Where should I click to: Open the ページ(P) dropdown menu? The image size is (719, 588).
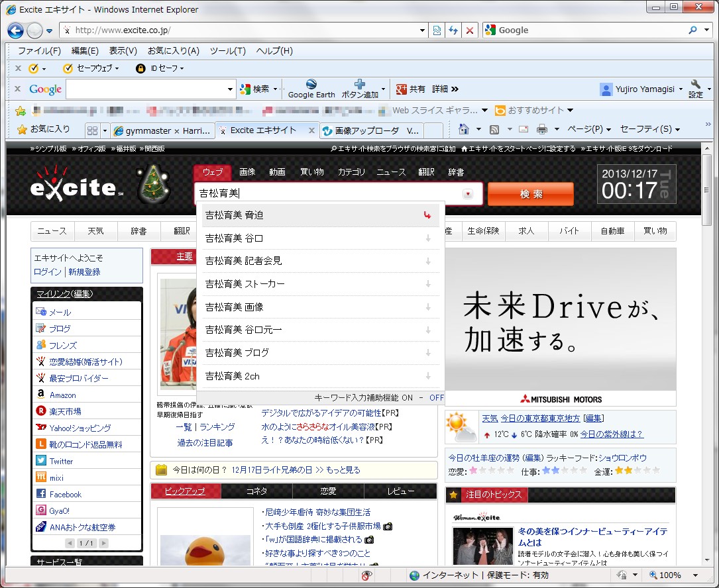coord(588,129)
